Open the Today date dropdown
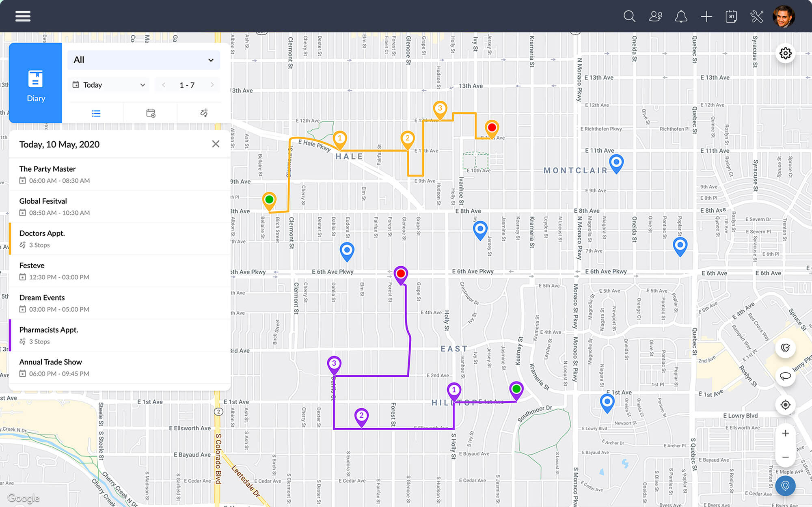 pos(109,85)
